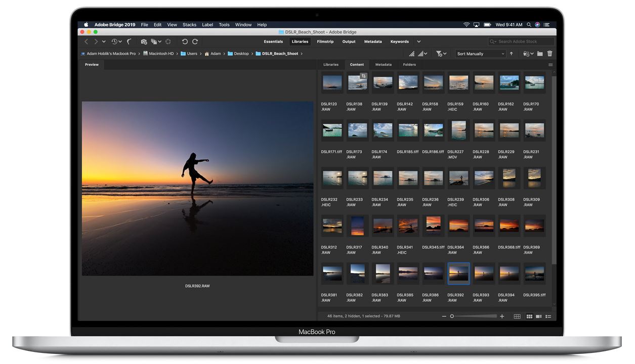Go back using the back arrow
Screen dimensions: 635x364
[86, 41]
